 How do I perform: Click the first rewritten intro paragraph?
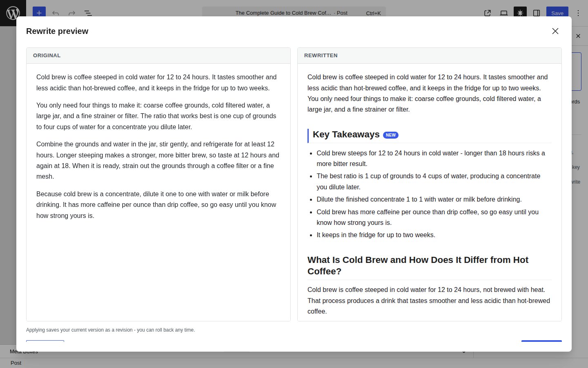click(x=429, y=93)
